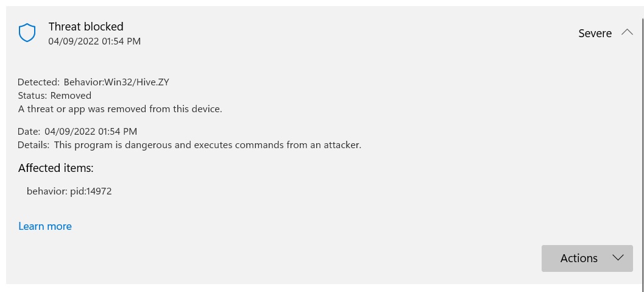The image size is (644, 292).
Task: Click the 'Detected:' field label
Action: point(38,82)
